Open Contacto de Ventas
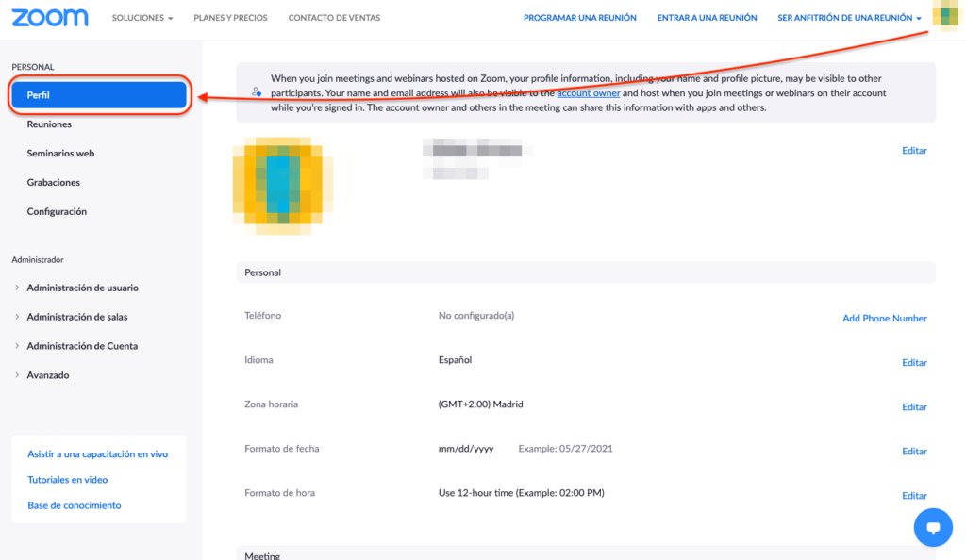The height and width of the screenshot is (560, 966). coord(334,18)
